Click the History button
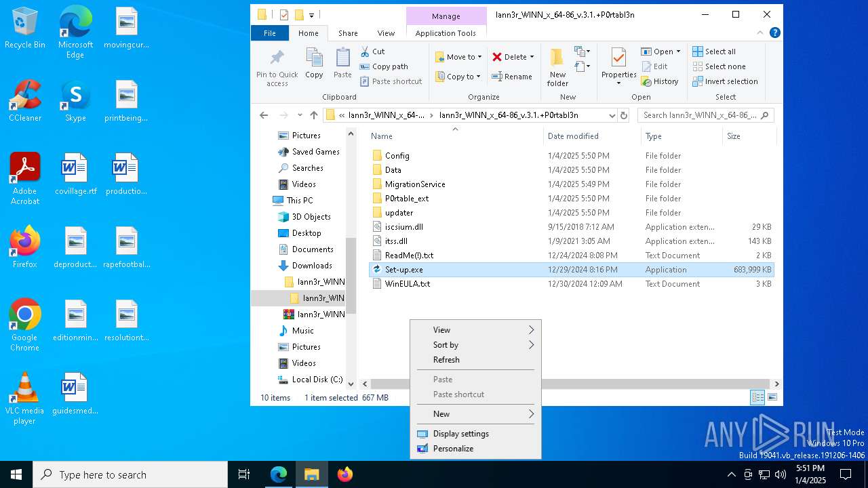This screenshot has height=488, width=868. pos(659,81)
